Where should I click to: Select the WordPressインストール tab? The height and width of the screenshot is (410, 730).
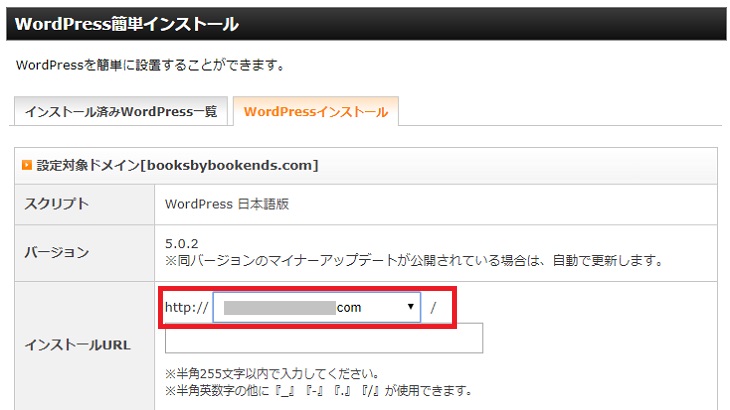click(x=316, y=111)
